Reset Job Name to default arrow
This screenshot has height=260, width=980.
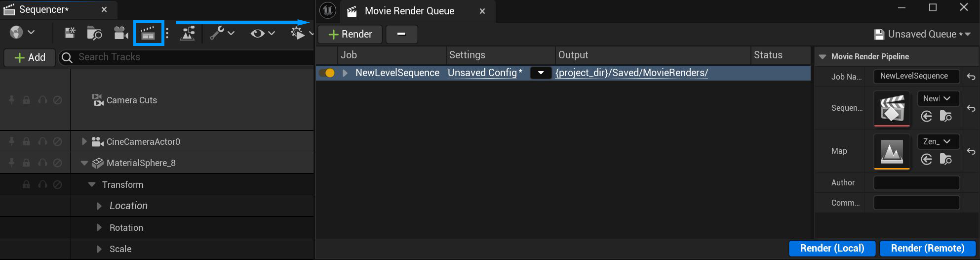tap(971, 77)
